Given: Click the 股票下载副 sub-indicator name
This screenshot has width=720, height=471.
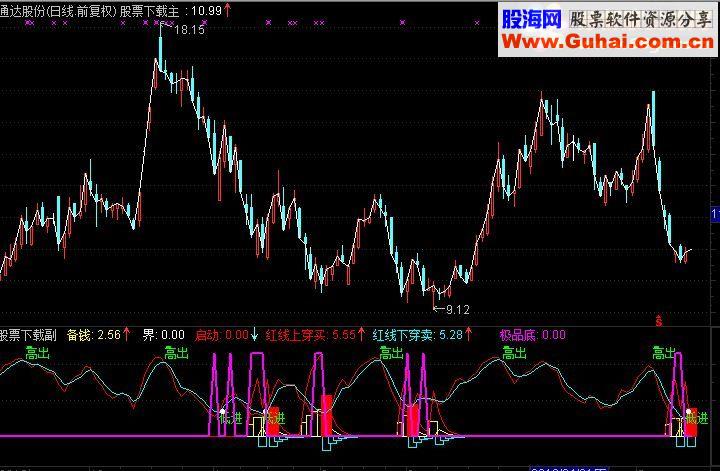Looking at the screenshot, I should pos(28,335).
